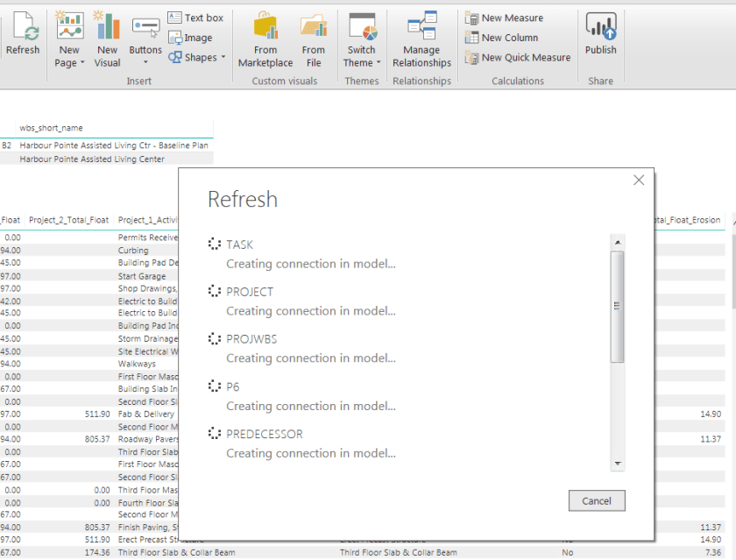Insert an Image from the ribbon
The height and width of the screenshot is (560, 736).
pyautogui.click(x=190, y=38)
